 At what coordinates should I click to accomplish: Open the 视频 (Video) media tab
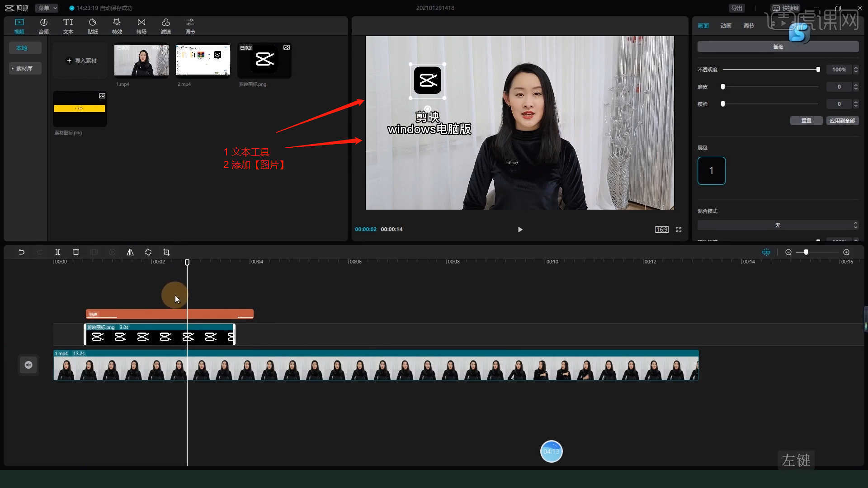click(x=19, y=26)
